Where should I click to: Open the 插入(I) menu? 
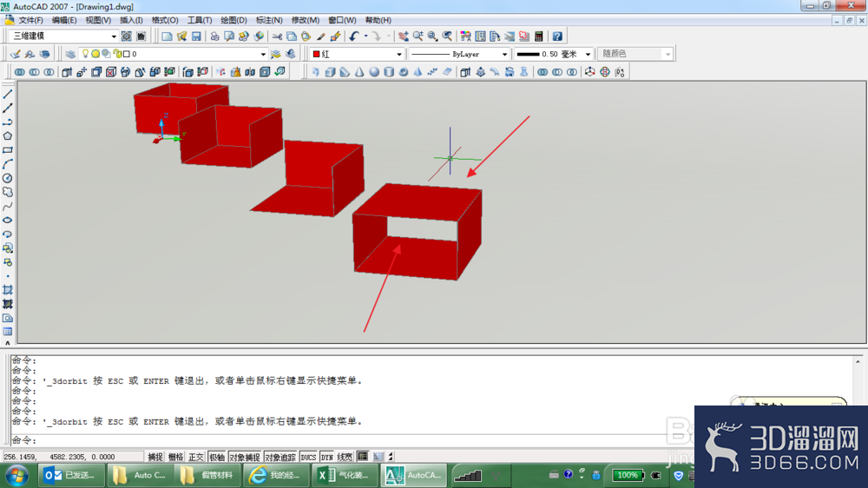click(131, 20)
